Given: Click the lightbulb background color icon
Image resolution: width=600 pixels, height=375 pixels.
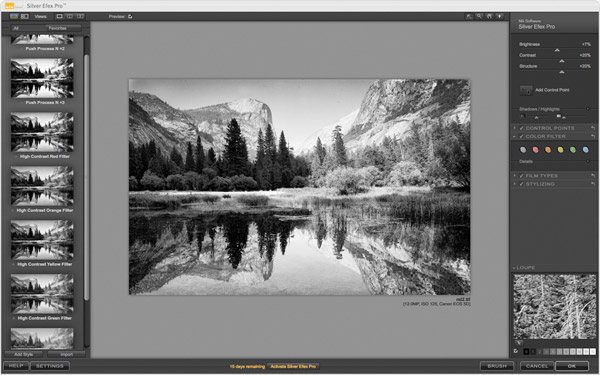Looking at the screenshot, I should click(499, 16).
